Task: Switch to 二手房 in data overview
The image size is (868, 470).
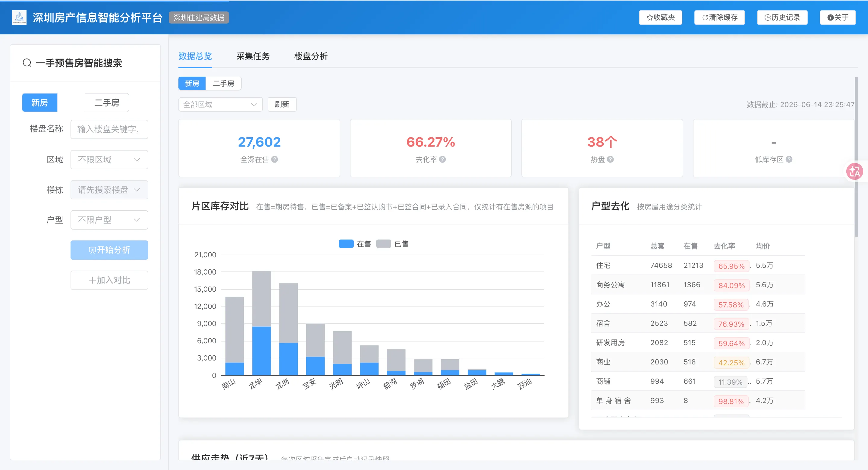Action: coord(223,83)
